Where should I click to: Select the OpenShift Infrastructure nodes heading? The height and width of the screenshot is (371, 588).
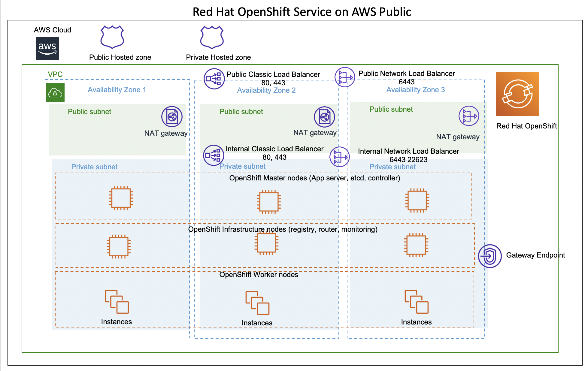click(x=283, y=229)
